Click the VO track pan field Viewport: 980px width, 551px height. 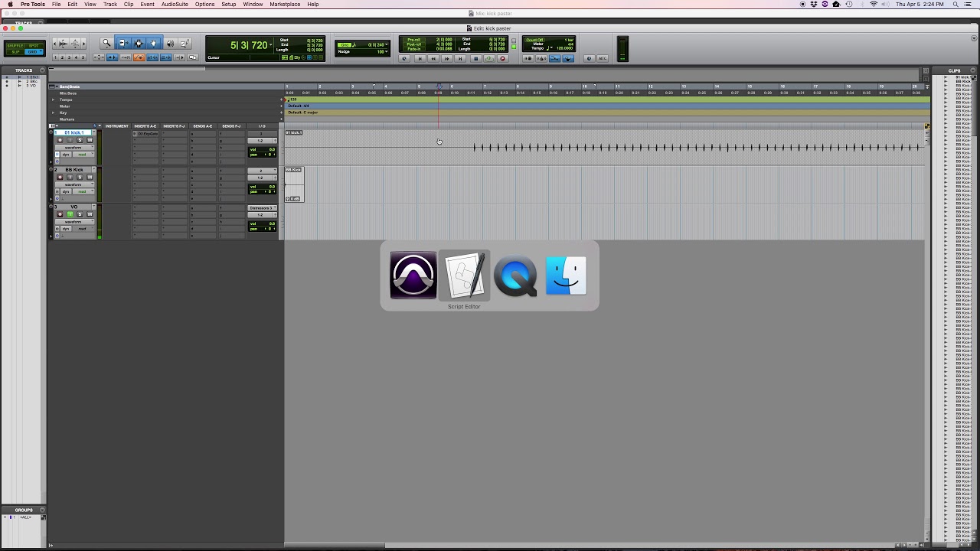point(262,229)
